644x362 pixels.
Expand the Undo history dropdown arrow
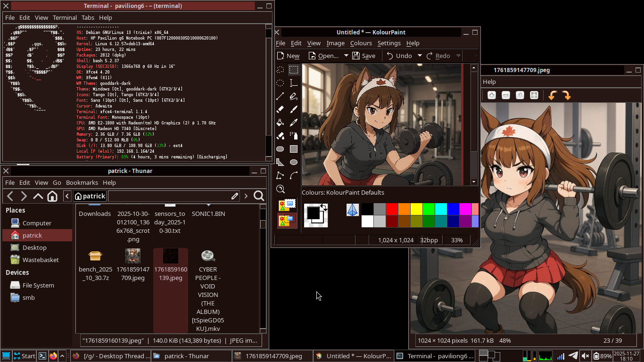[420, 56]
